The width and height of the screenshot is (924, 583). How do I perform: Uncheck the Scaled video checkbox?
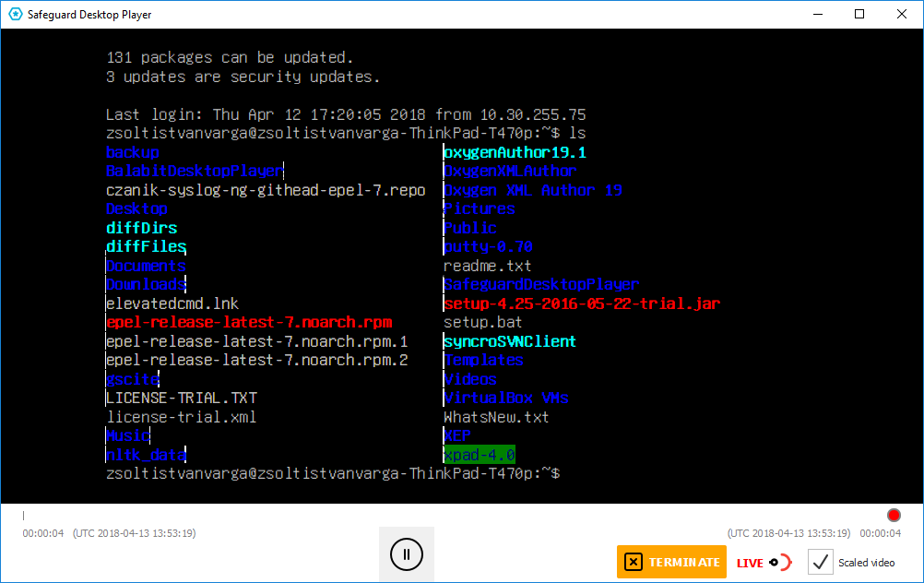(820, 563)
